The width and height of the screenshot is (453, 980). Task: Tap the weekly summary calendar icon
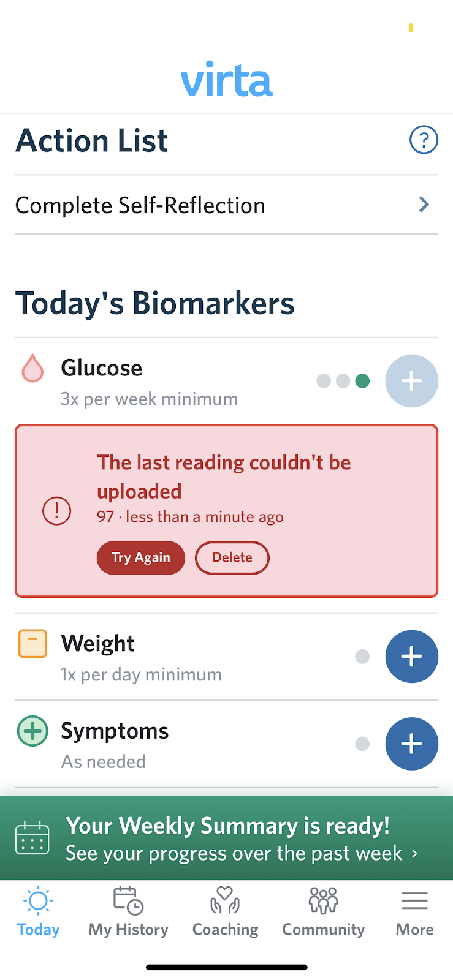pos(32,838)
